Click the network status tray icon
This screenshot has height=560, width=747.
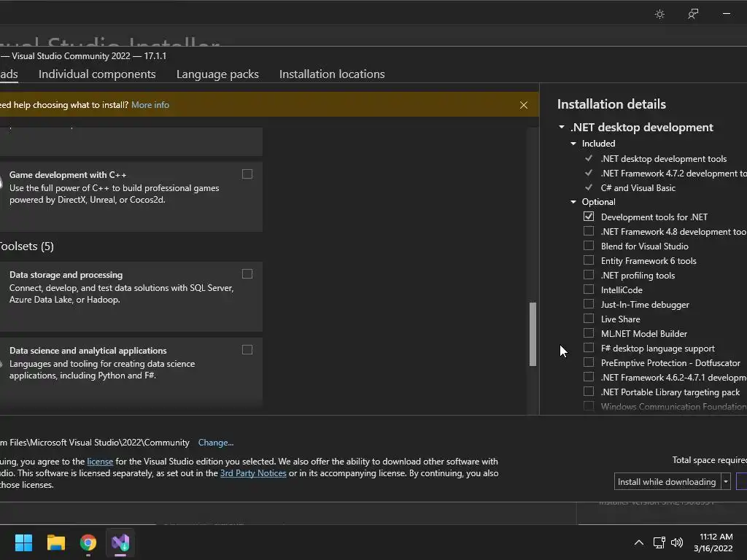(x=659, y=542)
